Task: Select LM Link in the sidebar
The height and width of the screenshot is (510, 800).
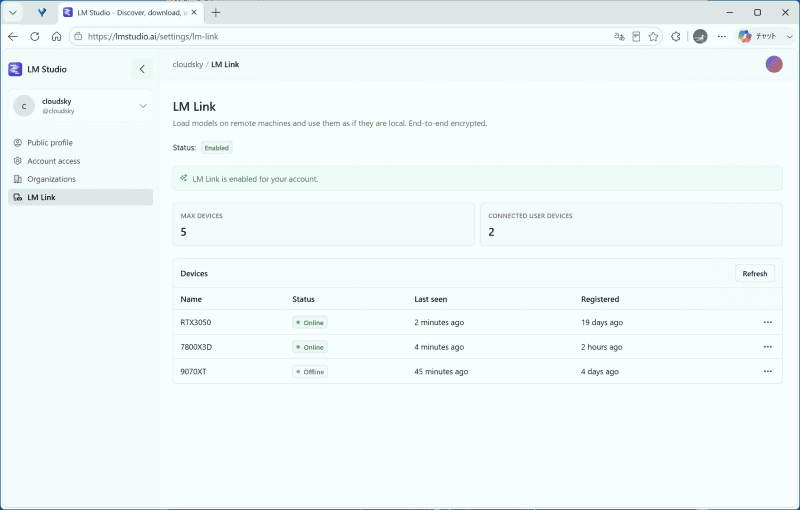Action: point(81,197)
